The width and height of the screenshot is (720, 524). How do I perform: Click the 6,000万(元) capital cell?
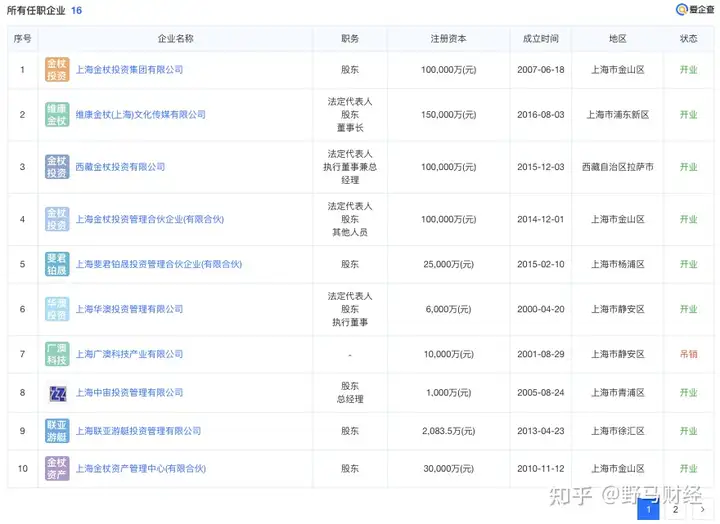449,309
